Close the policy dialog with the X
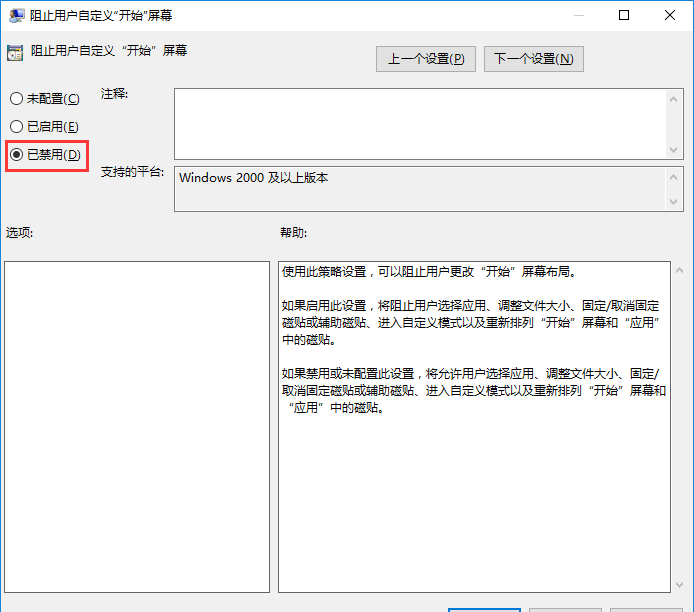The width and height of the screenshot is (694, 612). point(669,15)
